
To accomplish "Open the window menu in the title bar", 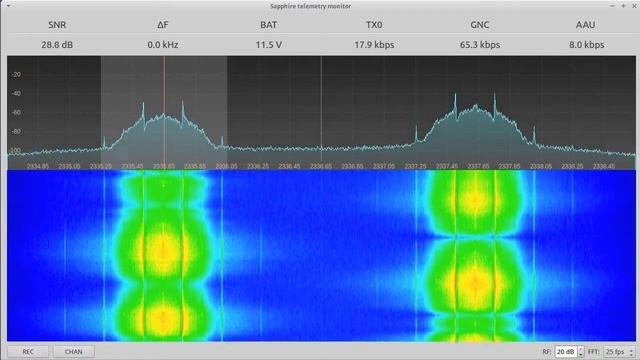I will 8,6.
